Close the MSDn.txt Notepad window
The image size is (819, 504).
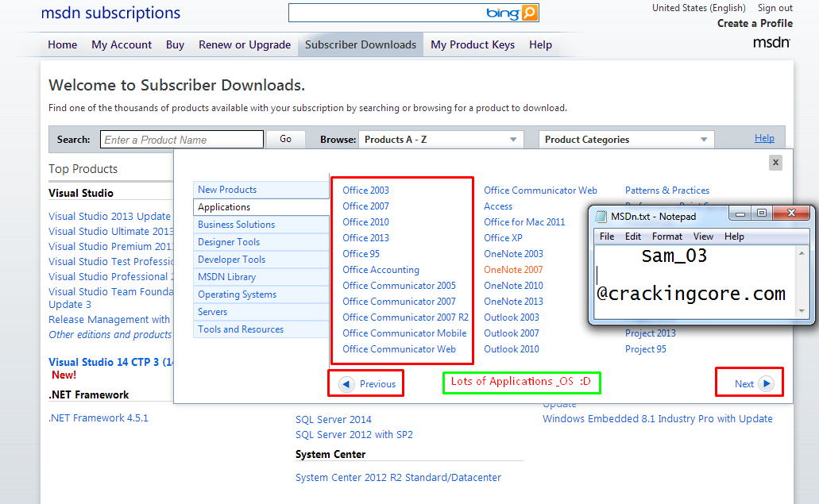[791, 213]
